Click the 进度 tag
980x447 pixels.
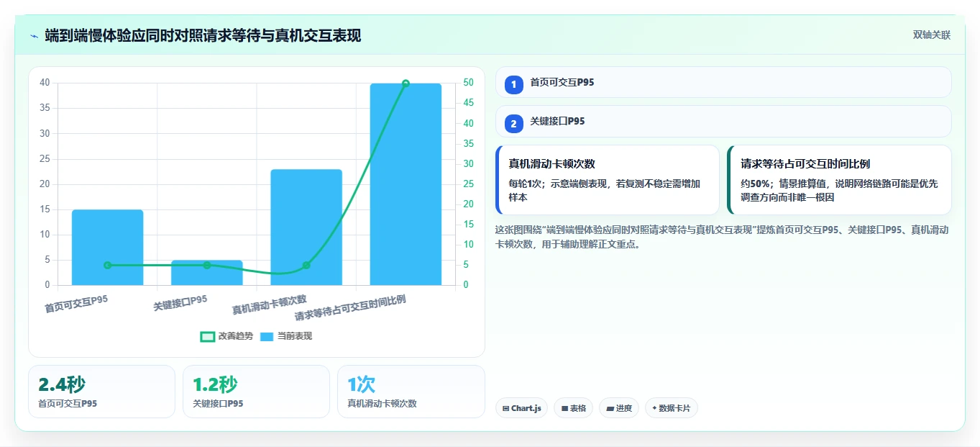click(x=618, y=408)
